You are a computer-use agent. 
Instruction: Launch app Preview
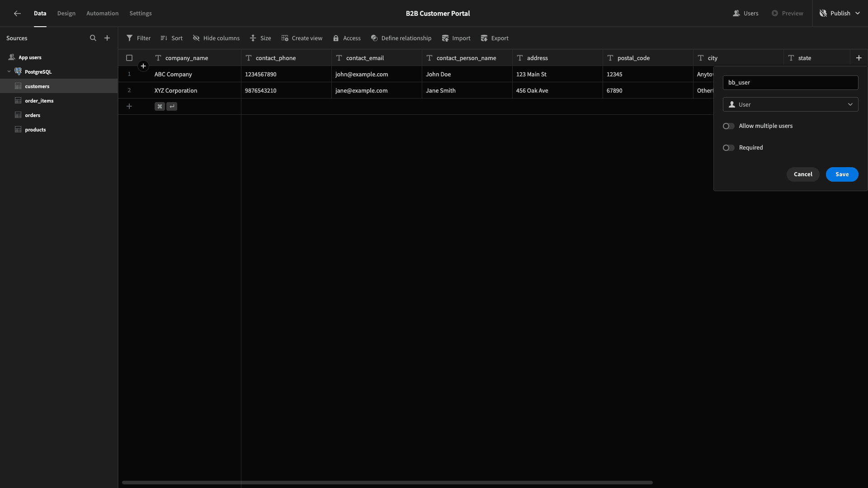point(787,13)
